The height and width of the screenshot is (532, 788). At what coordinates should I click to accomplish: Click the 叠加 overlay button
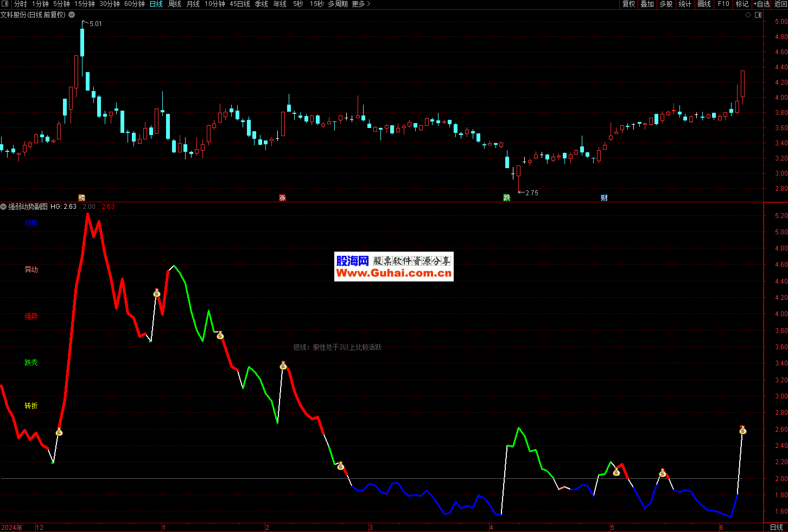click(647, 4)
